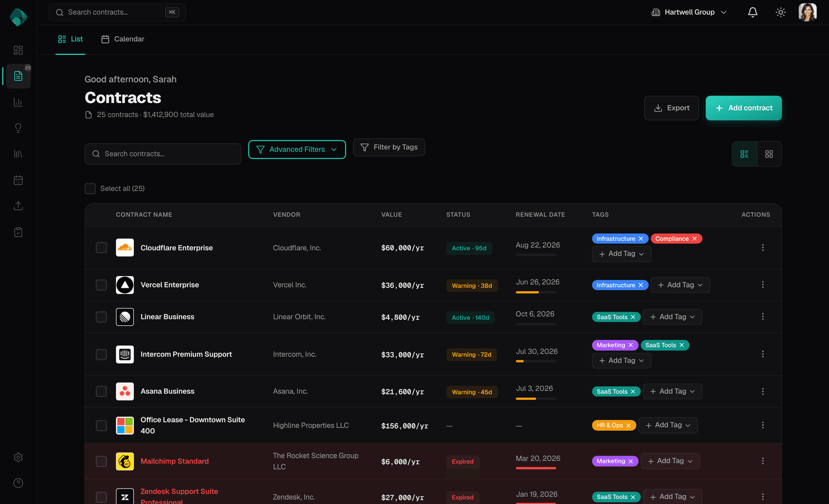The height and width of the screenshot is (504, 829).
Task: Open Add Tag dropdown for Asana Business
Action: coord(673,391)
